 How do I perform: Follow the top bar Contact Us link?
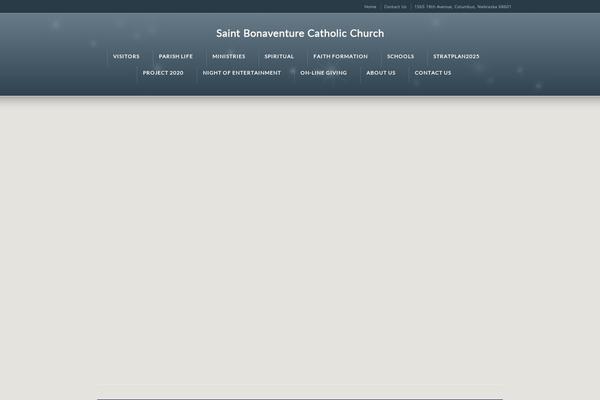395,7
